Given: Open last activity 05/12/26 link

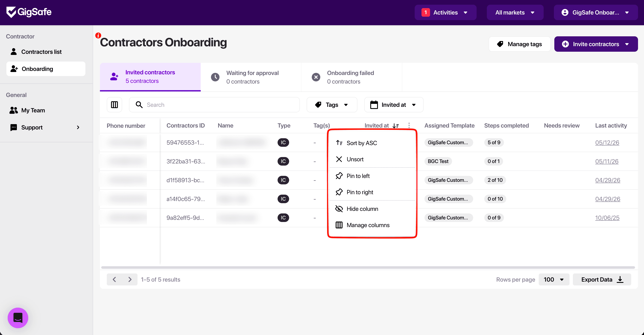Looking at the screenshot, I should (607, 143).
